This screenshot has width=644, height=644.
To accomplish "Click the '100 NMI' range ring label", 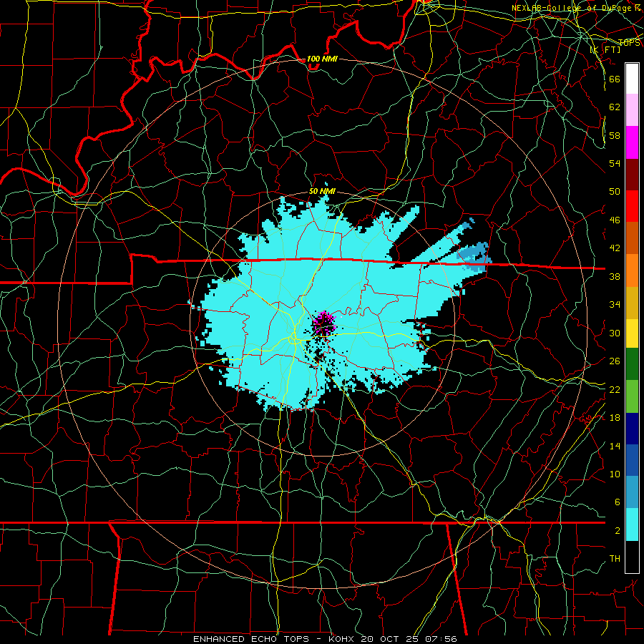I will click(x=322, y=59).
